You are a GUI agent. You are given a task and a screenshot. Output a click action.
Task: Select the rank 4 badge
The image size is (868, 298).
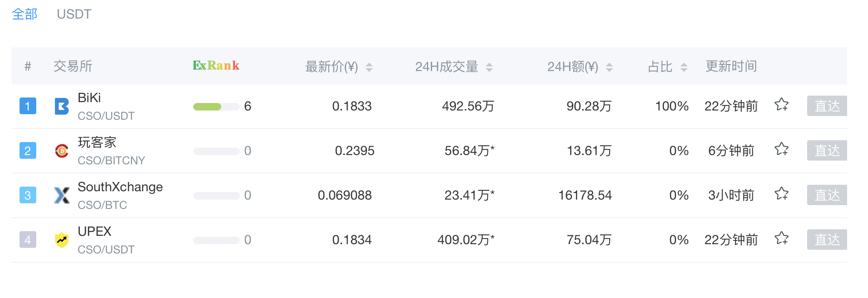28,240
